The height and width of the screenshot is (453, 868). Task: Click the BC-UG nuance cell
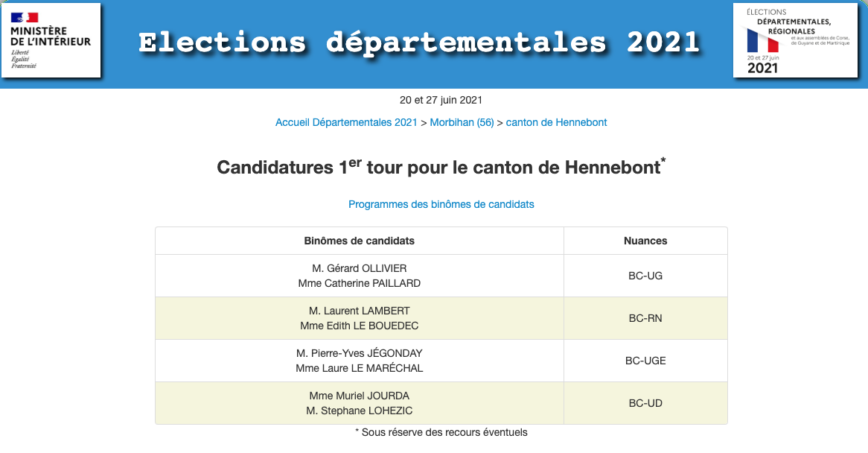point(645,276)
